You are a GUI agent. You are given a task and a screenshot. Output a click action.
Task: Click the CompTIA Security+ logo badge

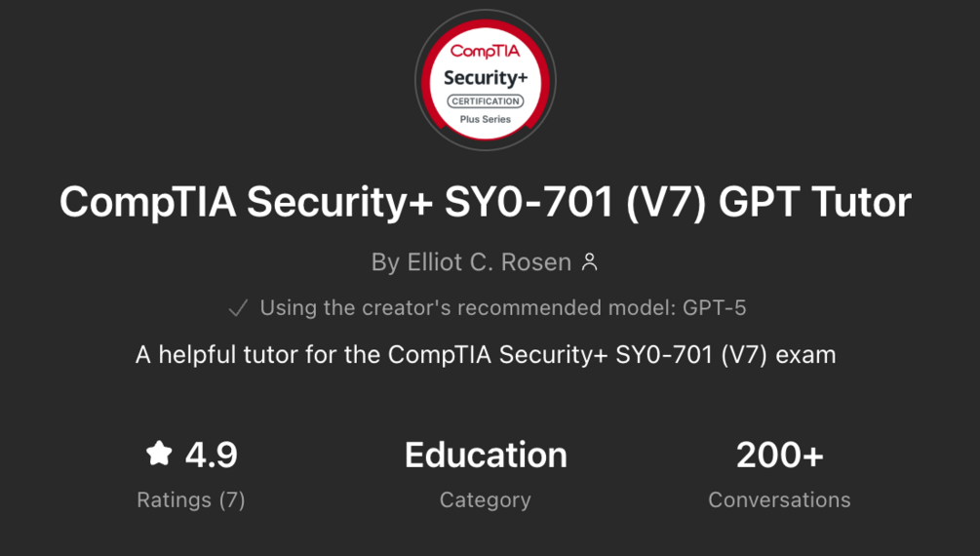485,80
